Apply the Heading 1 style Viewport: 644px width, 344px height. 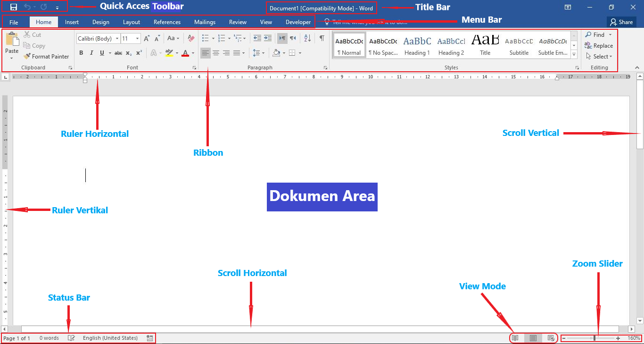coord(417,45)
